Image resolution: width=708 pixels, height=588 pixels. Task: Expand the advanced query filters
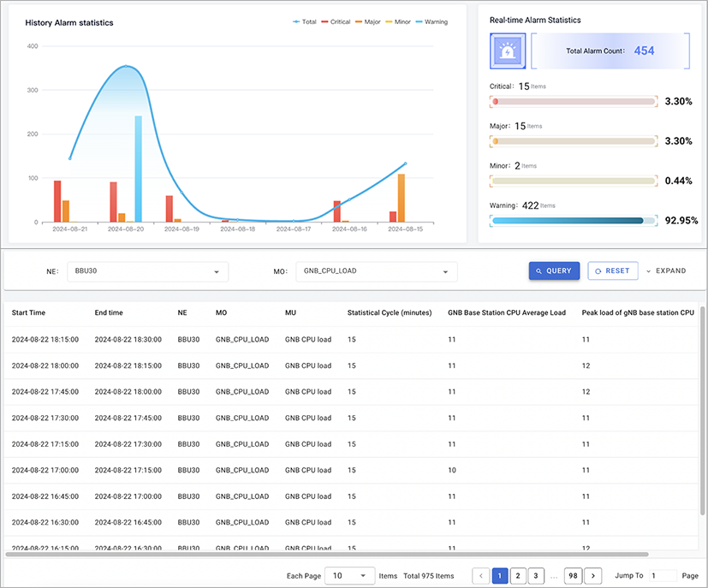pyautogui.click(x=665, y=271)
